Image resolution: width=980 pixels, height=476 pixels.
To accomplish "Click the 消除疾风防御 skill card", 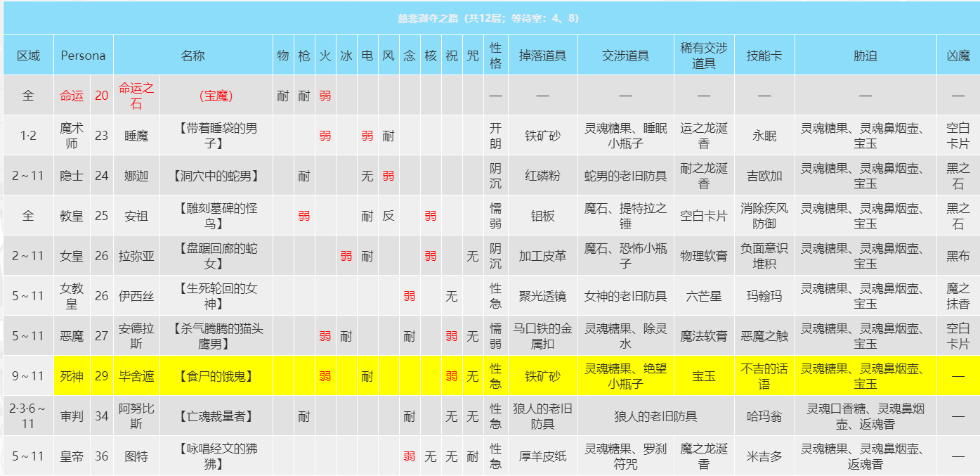I will [x=764, y=216].
